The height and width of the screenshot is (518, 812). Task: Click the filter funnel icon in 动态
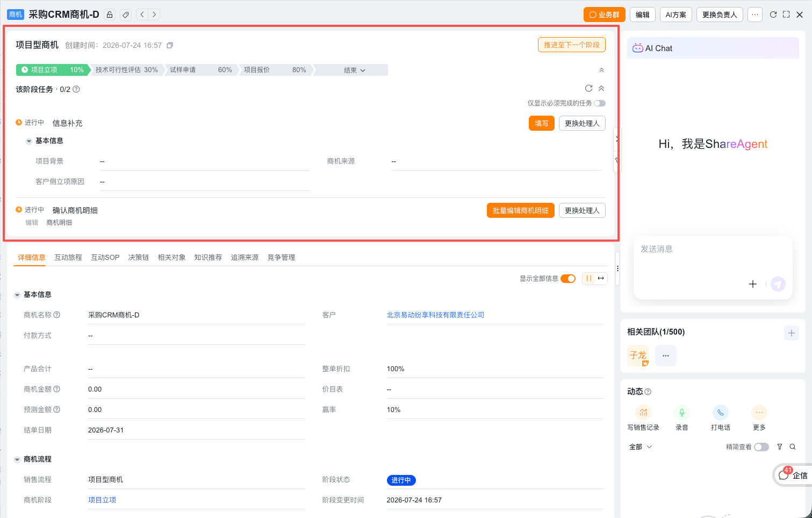(780, 447)
